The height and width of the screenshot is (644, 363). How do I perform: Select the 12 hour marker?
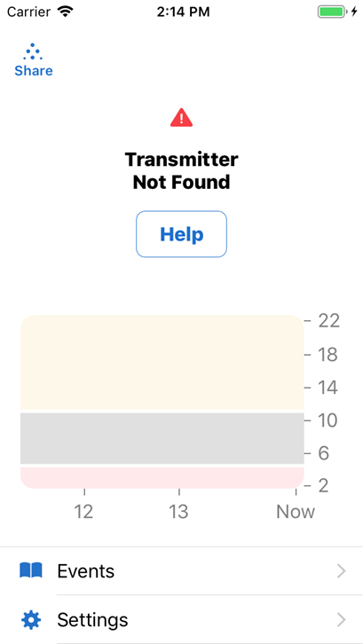83,512
